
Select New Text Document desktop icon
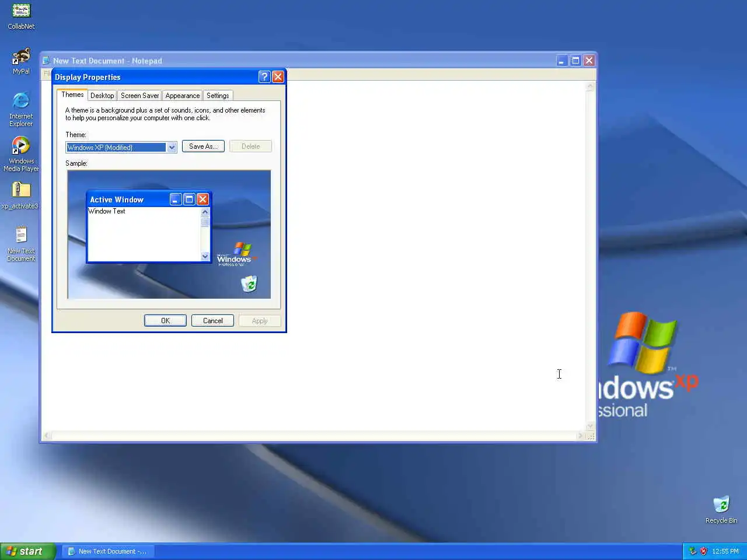tap(21, 244)
